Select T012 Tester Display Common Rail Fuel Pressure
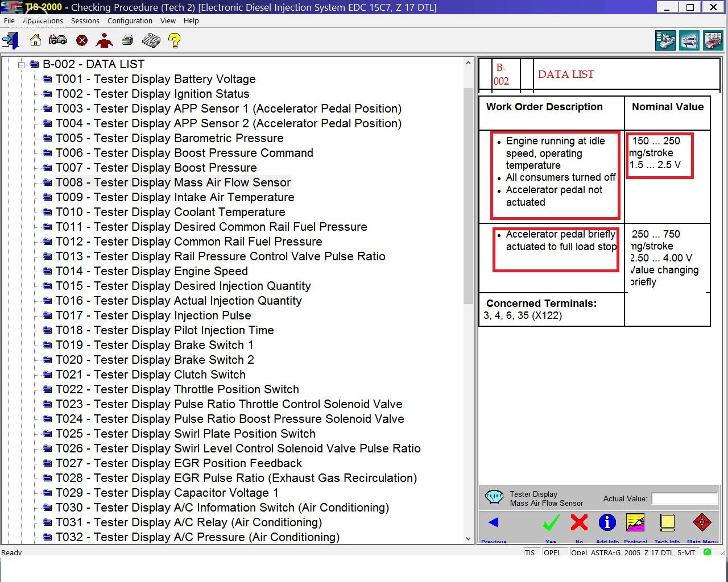The height and width of the screenshot is (582, 728). point(189,242)
